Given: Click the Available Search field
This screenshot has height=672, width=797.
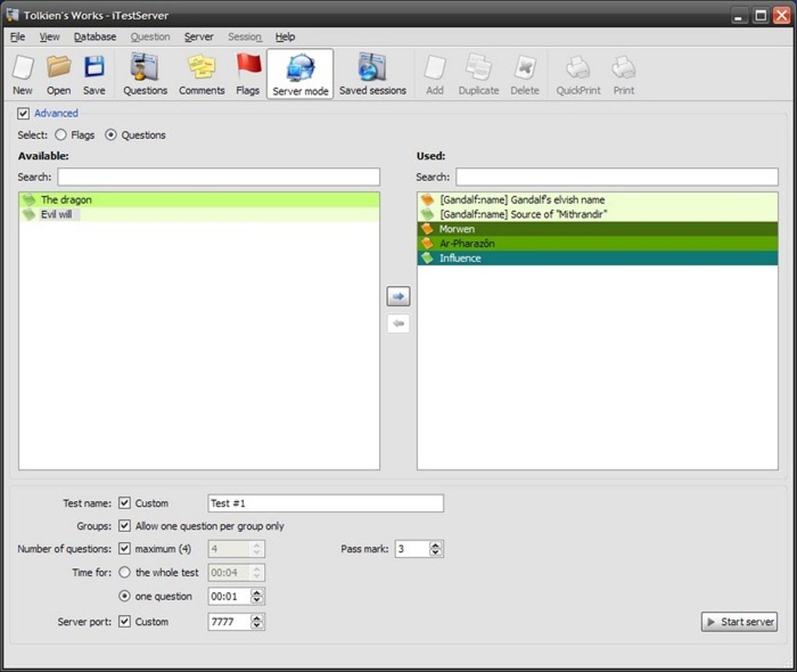Looking at the screenshot, I should [x=219, y=177].
